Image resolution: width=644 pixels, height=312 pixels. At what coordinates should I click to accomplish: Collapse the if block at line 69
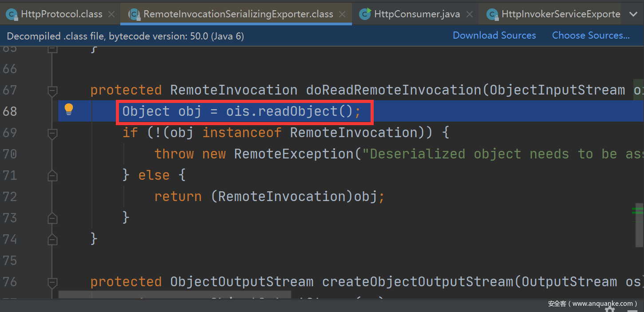click(x=52, y=133)
